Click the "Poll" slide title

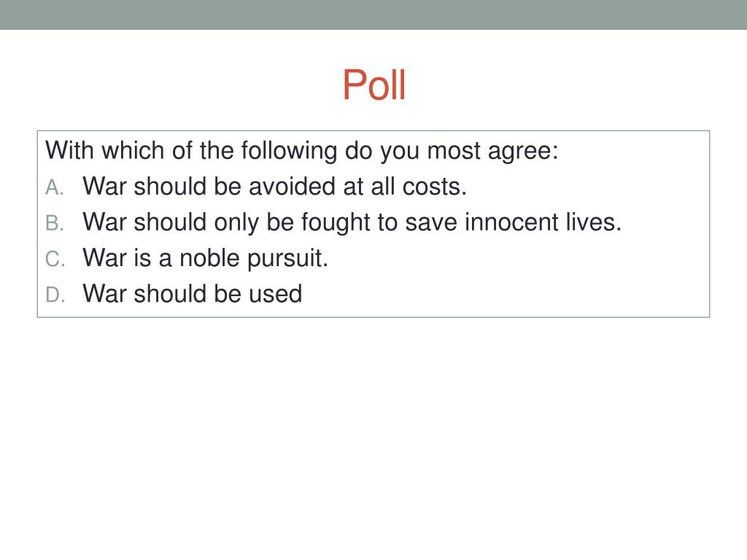[373, 85]
